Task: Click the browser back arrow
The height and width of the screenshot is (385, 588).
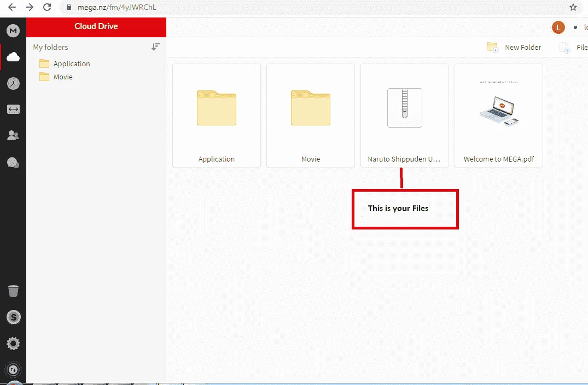Action: [x=11, y=7]
